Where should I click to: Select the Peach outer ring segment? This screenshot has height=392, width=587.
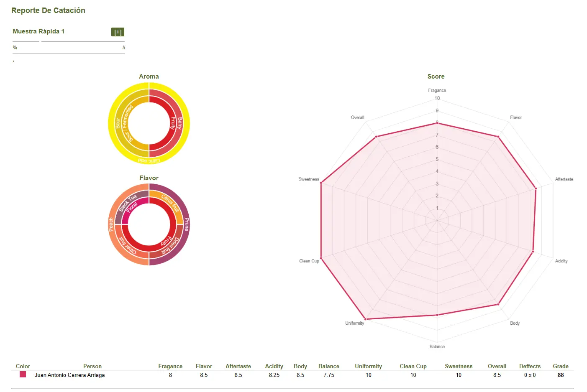(x=111, y=224)
